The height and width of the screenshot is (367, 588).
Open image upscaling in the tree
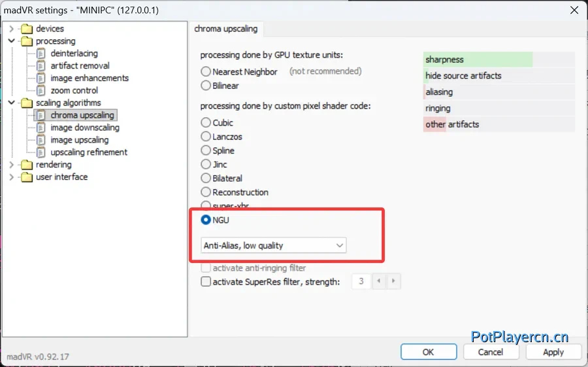pyautogui.click(x=79, y=140)
